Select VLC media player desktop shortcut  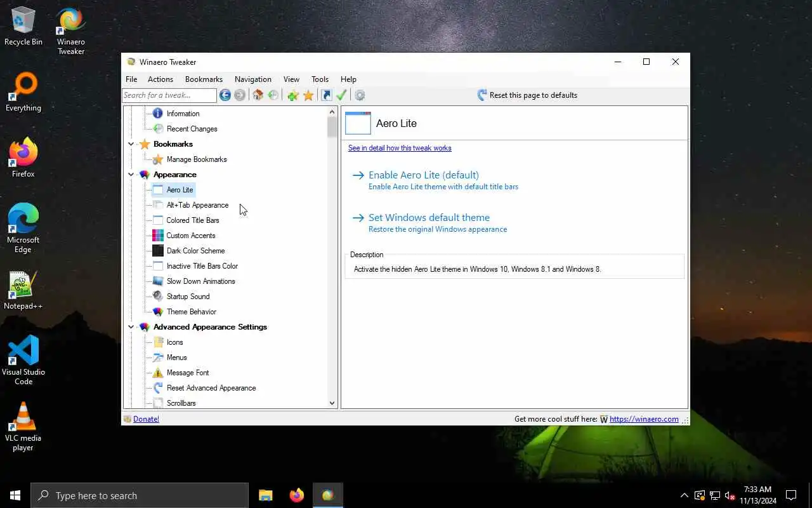click(x=23, y=427)
